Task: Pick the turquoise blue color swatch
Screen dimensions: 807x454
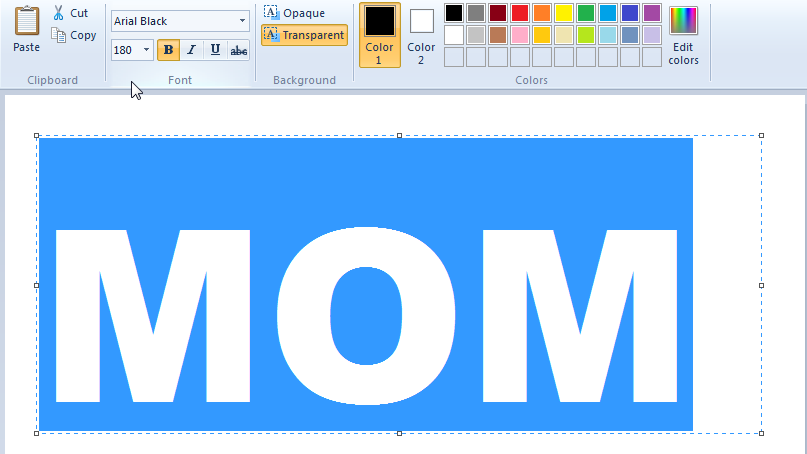Action: [x=608, y=13]
